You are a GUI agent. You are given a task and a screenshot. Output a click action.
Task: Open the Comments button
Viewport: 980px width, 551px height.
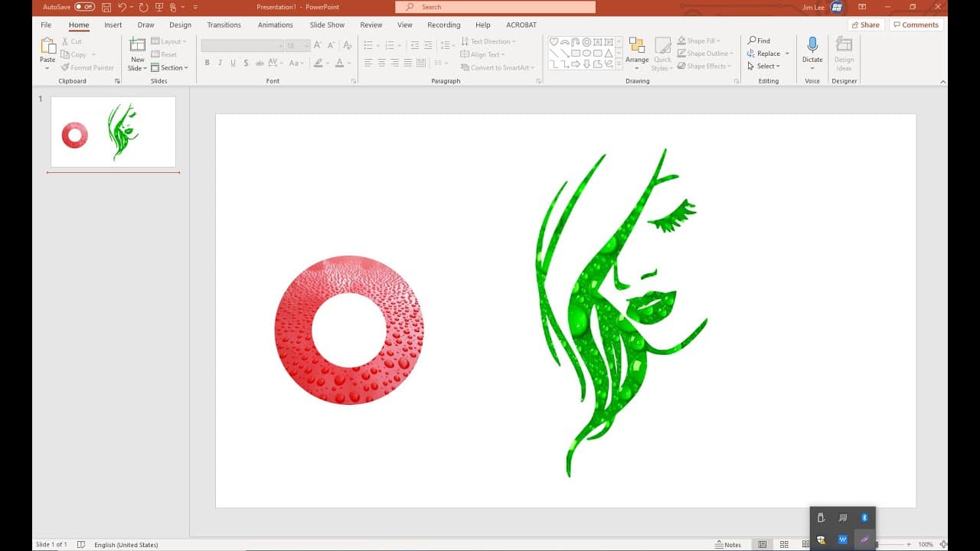coord(916,24)
